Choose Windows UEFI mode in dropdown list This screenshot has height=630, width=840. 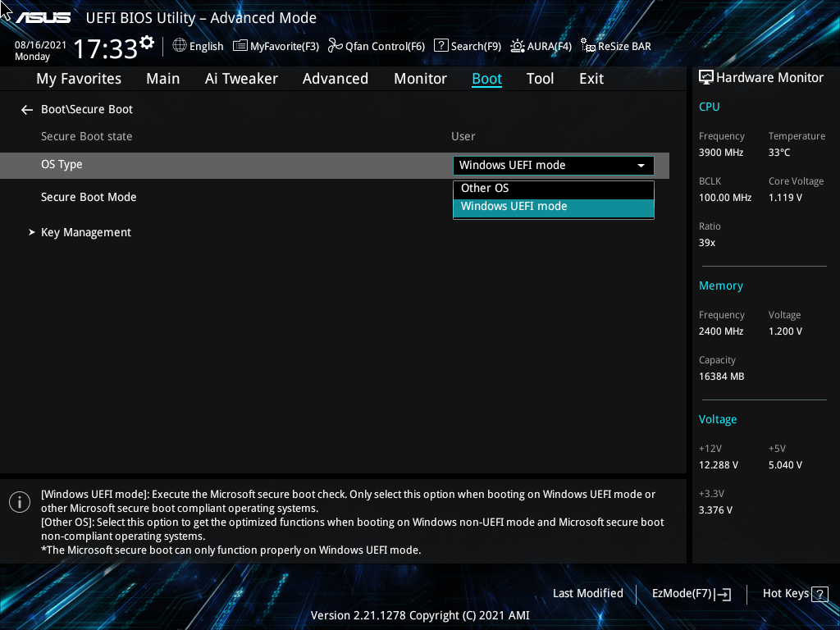pyautogui.click(x=554, y=208)
